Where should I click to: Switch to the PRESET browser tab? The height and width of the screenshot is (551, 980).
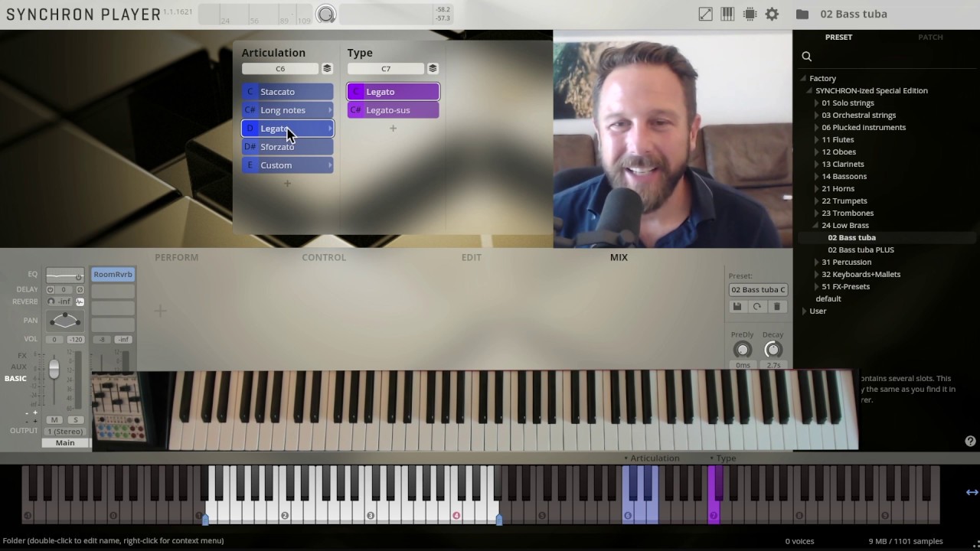point(838,37)
